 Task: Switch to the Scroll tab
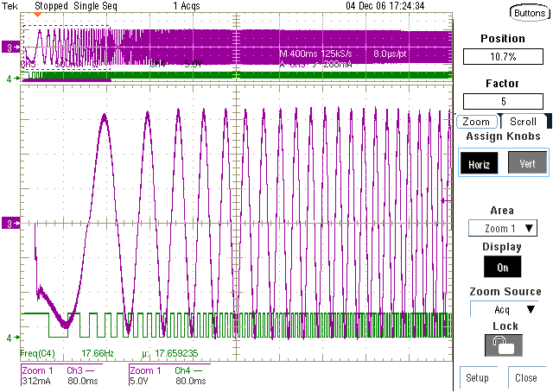pyautogui.click(x=523, y=122)
